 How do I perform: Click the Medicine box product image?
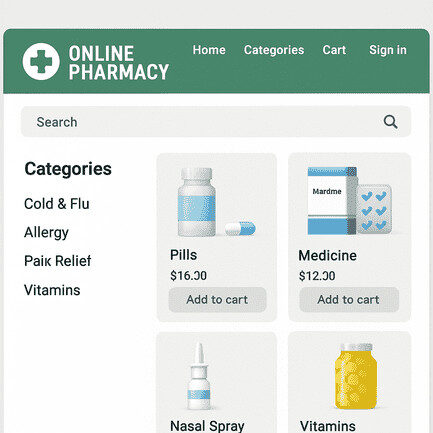(x=349, y=201)
